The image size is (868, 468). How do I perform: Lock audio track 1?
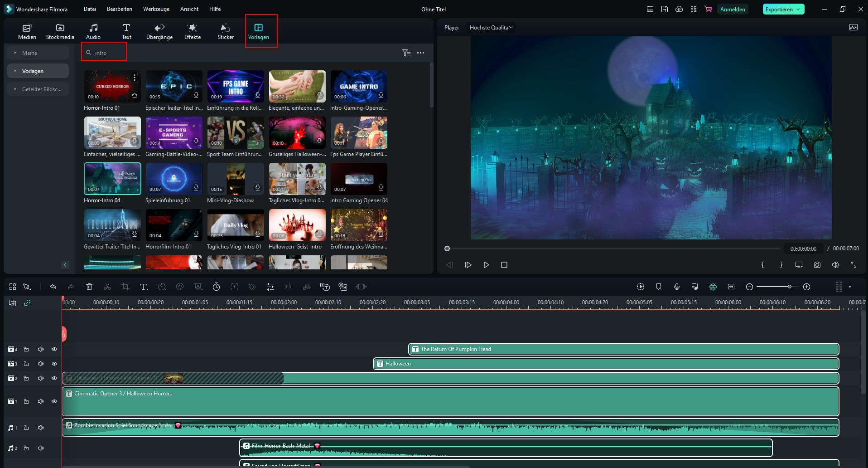[x=26, y=428]
